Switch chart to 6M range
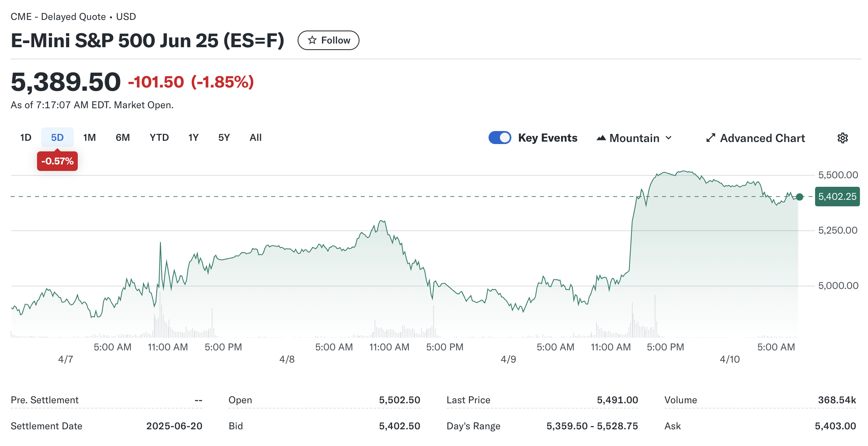The image size is (868, 446). (123, 138)
